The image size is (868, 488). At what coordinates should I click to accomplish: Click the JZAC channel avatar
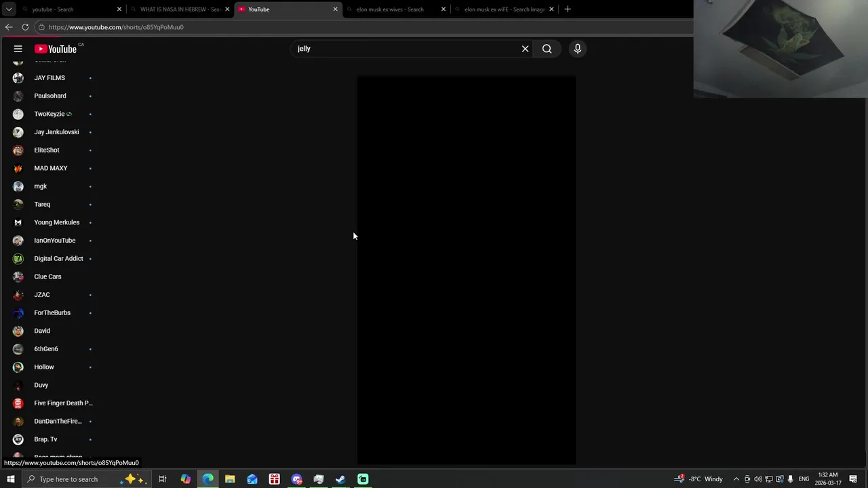tap(18, 295)
